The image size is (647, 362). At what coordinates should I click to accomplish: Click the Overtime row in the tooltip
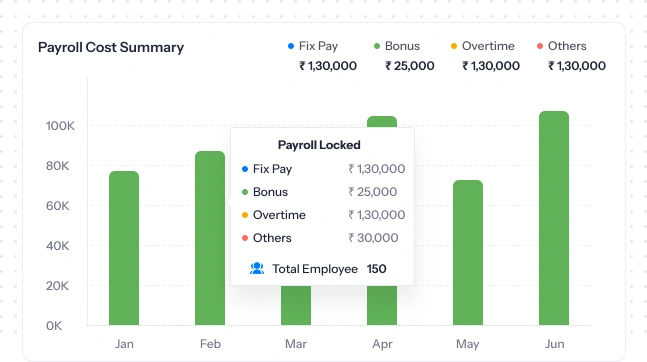[x=323, y=215]
